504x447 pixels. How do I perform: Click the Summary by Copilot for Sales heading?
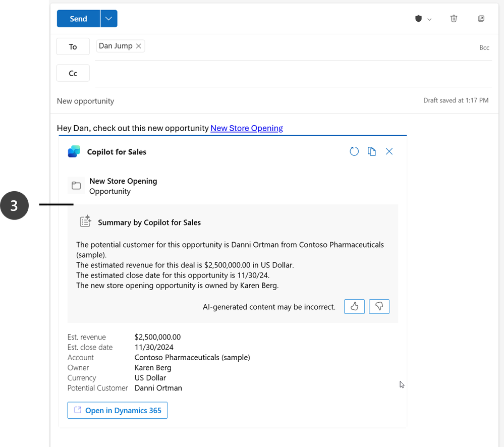click(x=149, y=222)
